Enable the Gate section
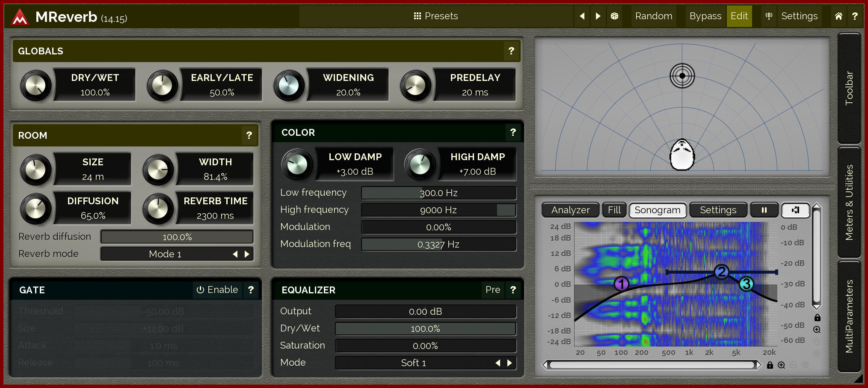Viewport: 868px width, 388px height. coord(217,290)
